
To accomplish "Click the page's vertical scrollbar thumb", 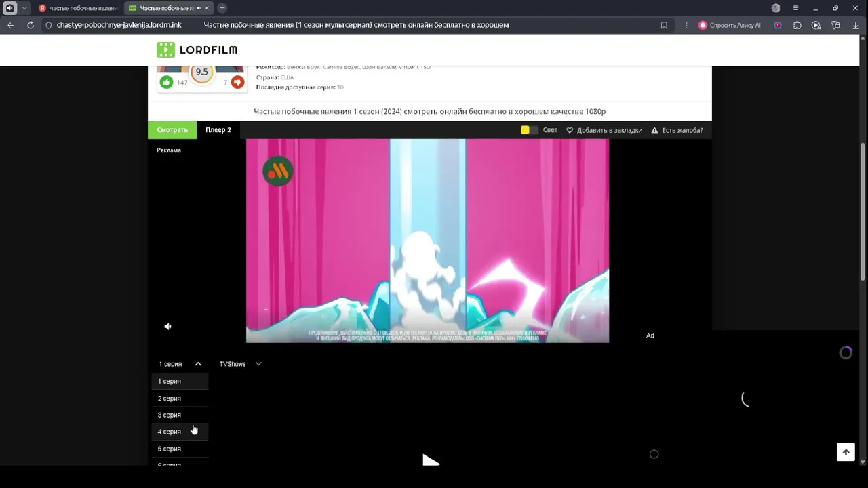I will [863, 210].
